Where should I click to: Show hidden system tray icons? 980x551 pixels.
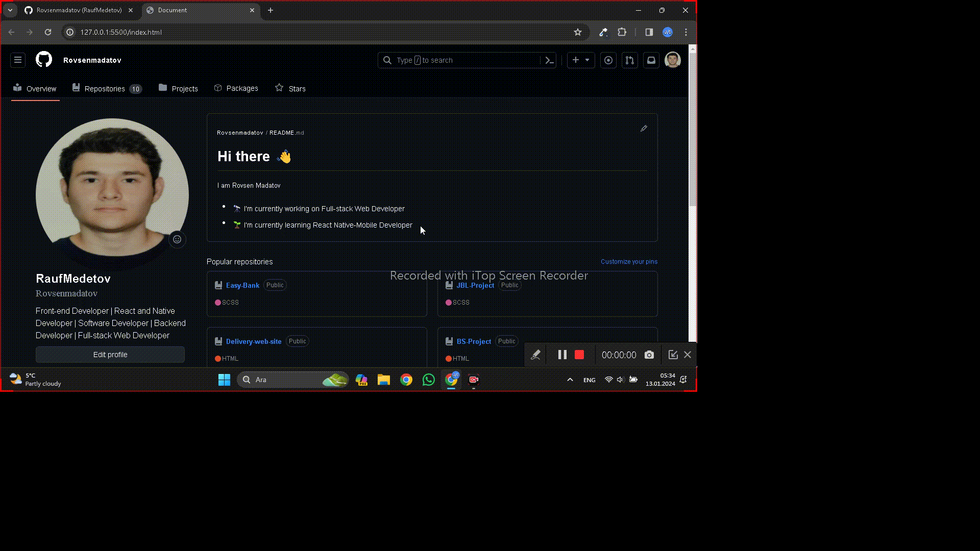point(570,380)
